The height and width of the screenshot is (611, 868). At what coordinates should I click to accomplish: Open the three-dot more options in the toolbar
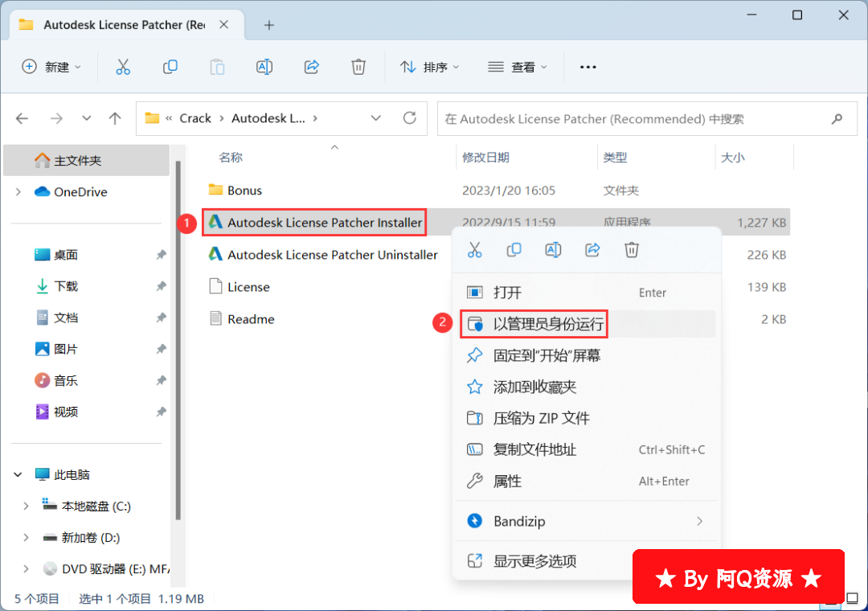(x=588, y=67)
